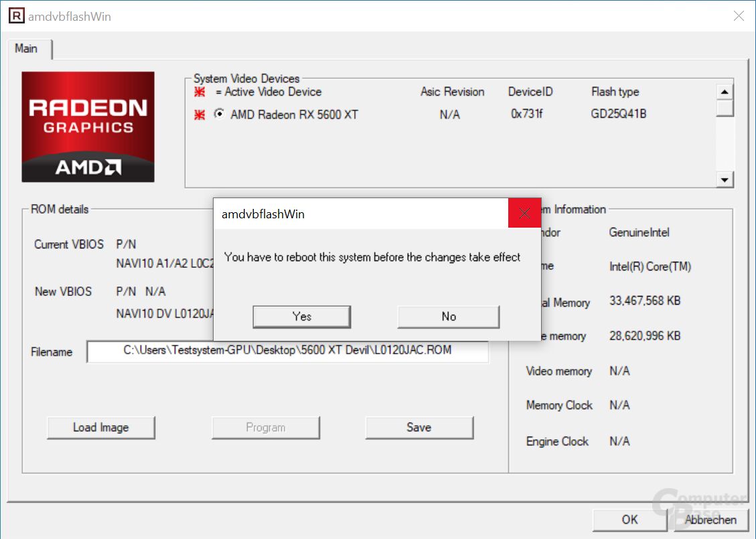Click the reboot message text in the dialog
The image size is (756, 539).
coord(372,257)
